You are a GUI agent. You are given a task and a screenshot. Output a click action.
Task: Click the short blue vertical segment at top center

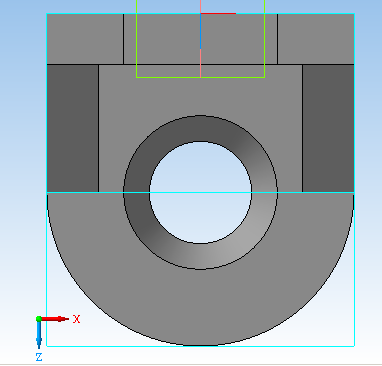click(200, 32)
